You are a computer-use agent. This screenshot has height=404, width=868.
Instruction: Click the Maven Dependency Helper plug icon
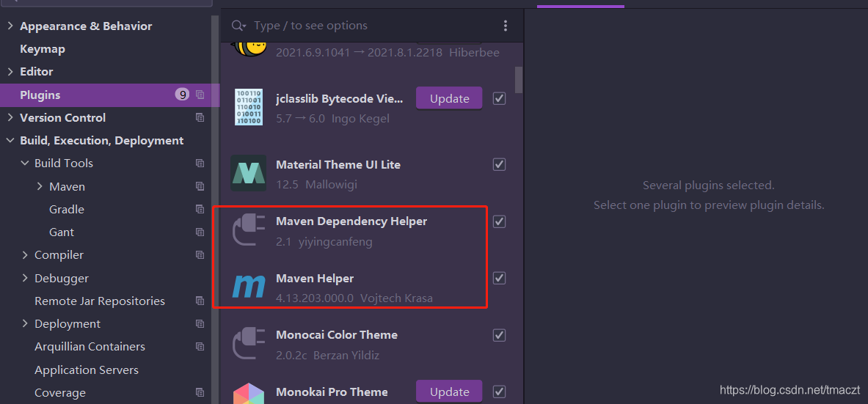coord(249,230)
